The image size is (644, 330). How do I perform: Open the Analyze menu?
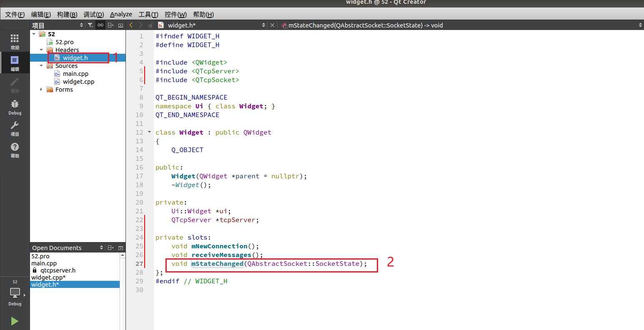coord(121,15)
